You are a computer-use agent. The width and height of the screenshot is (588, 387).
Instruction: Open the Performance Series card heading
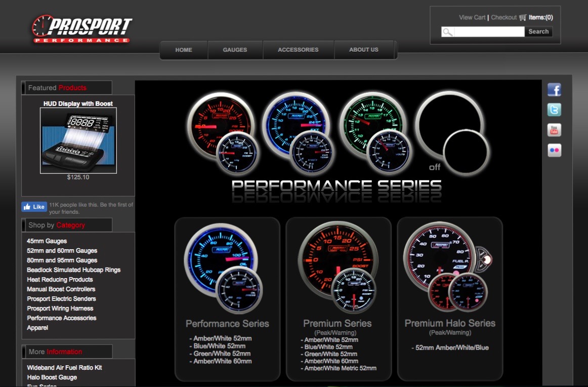[x=227, y=324]
